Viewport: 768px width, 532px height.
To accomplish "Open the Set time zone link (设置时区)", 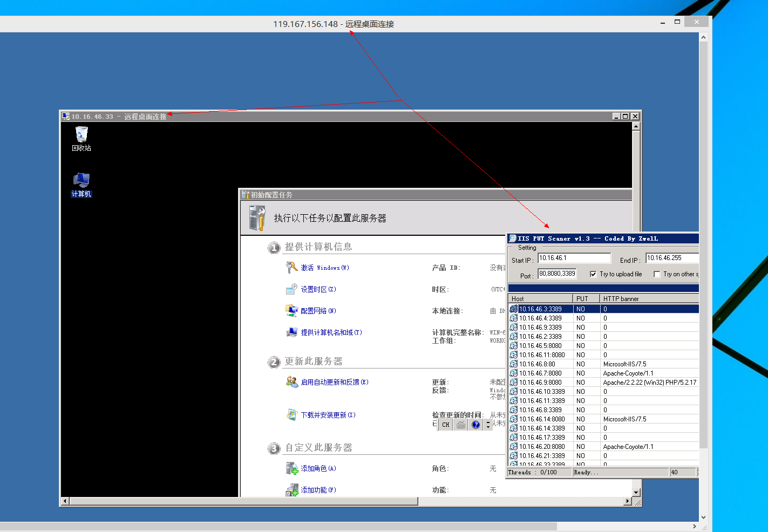I will coord(318,289).
